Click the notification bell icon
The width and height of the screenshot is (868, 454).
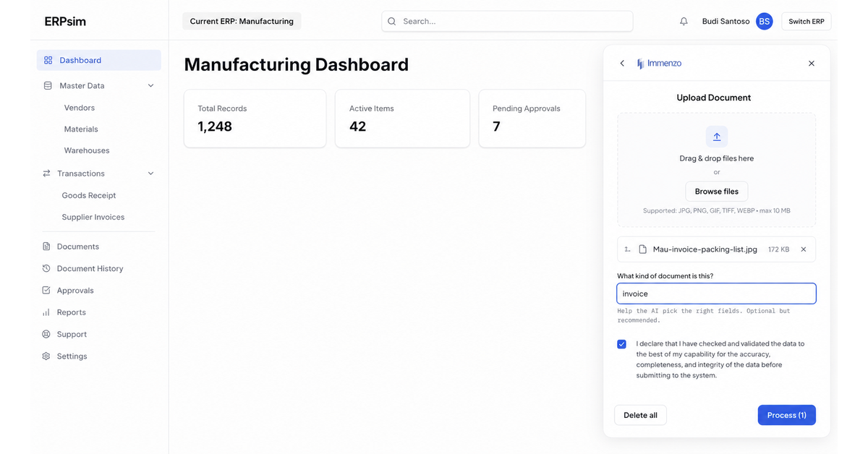(x=684, y=22)
